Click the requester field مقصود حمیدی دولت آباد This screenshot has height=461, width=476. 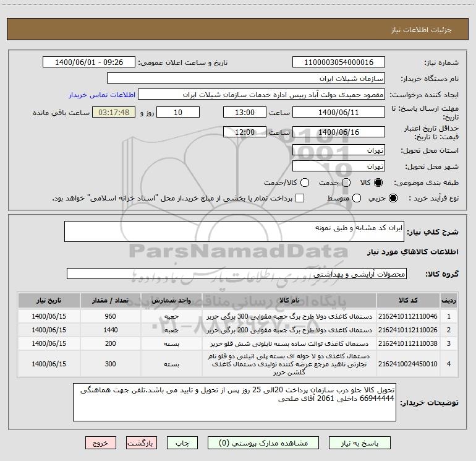click(x=261, y=95)
